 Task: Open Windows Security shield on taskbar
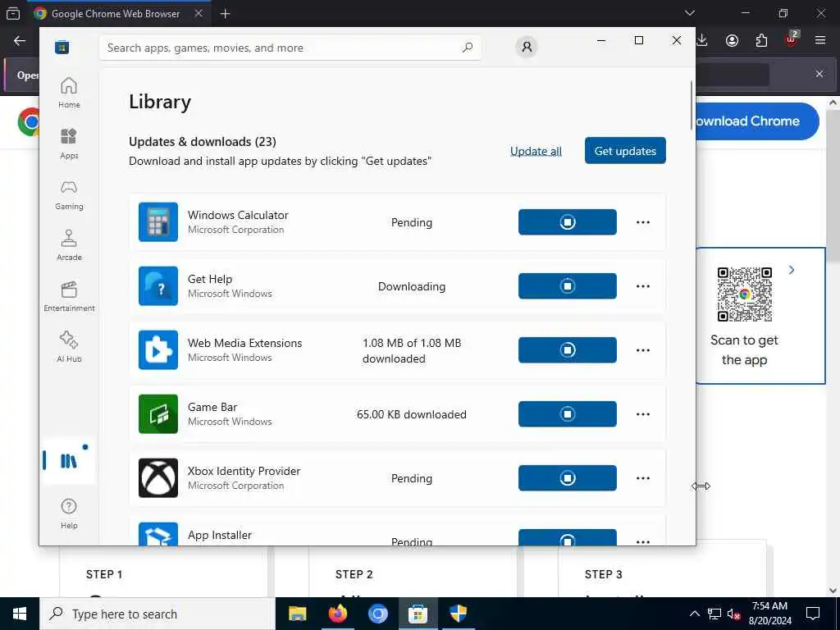click(458, 614)
